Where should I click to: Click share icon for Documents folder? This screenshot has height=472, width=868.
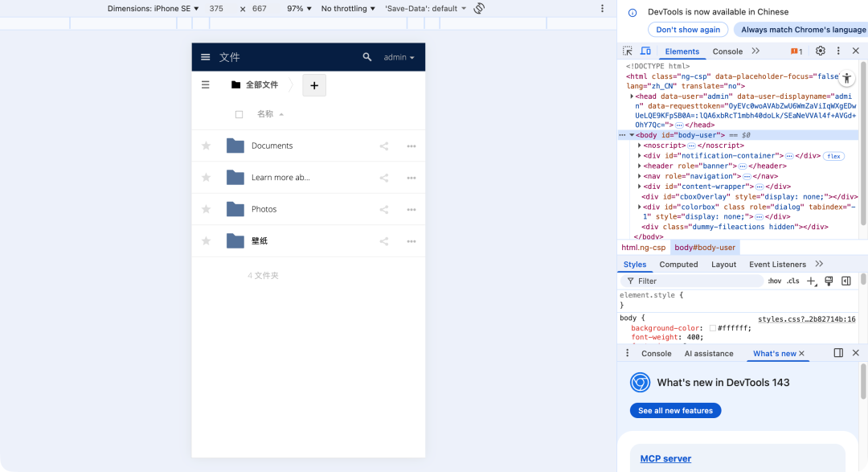click(x=384, y=146)
